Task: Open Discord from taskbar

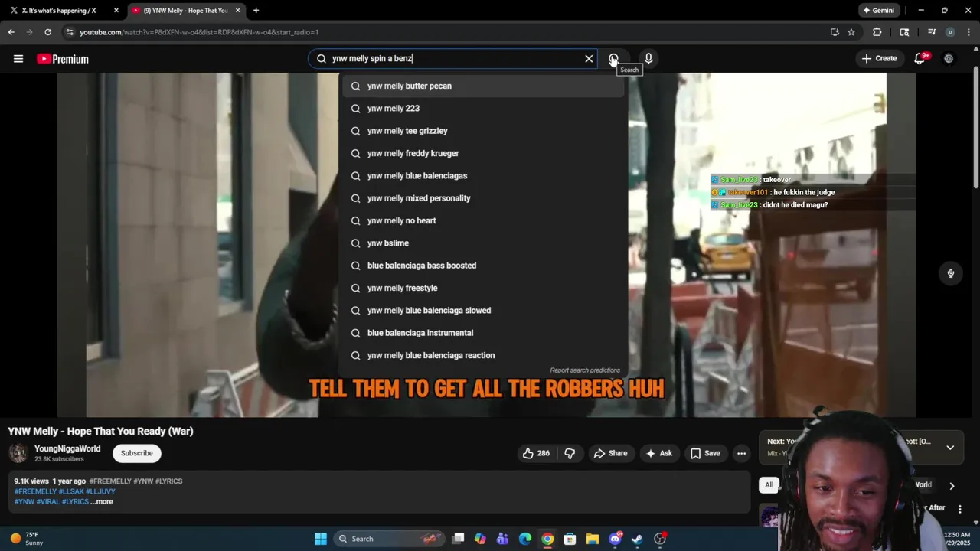Action: 615,539
